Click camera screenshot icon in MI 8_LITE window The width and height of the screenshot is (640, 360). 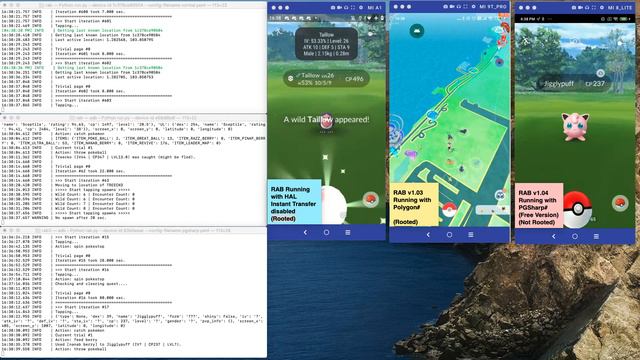(x=574, y=8)
